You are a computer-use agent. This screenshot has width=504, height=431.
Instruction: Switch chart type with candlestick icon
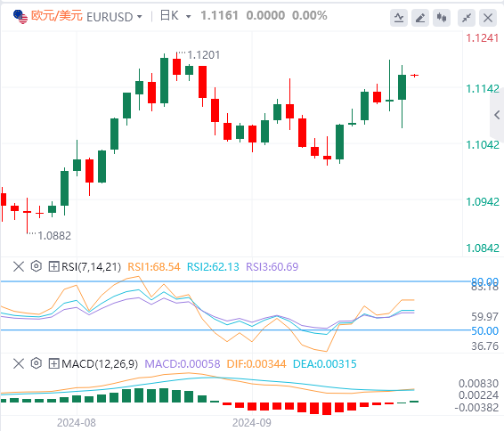point(442,18)
